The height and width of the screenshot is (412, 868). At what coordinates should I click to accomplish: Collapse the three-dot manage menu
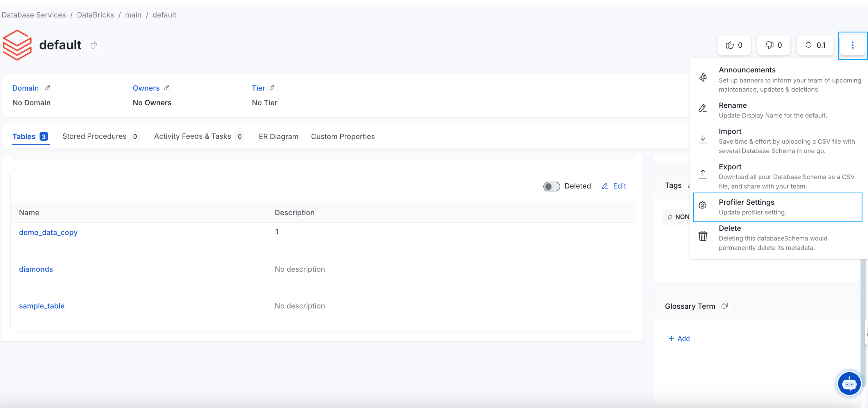(x=852, y=45)
